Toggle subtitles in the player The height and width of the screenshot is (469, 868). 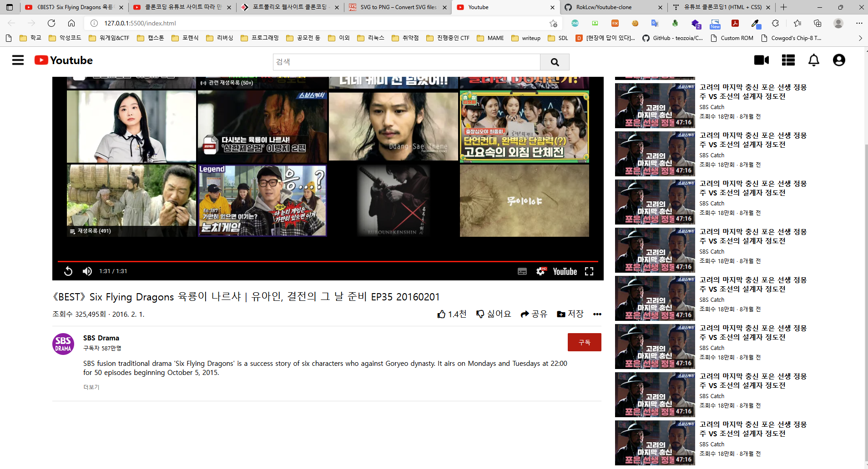click(x=522, y=271)
